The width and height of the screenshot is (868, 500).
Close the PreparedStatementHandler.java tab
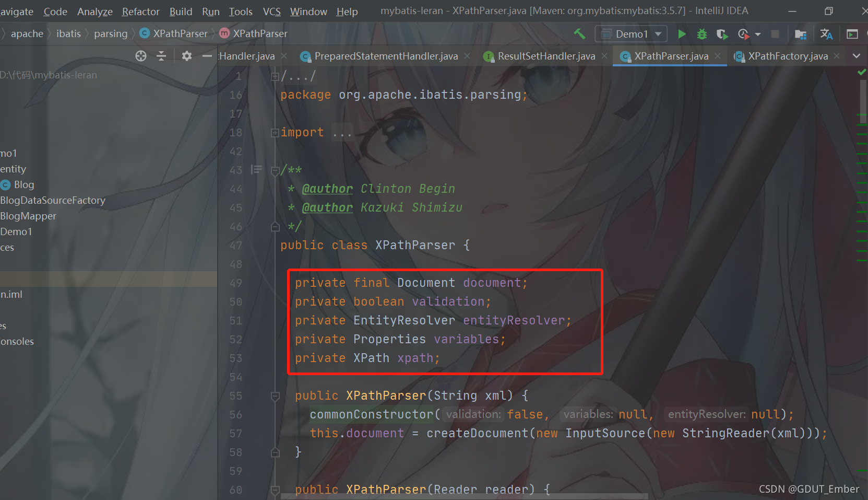coord(467,56)
